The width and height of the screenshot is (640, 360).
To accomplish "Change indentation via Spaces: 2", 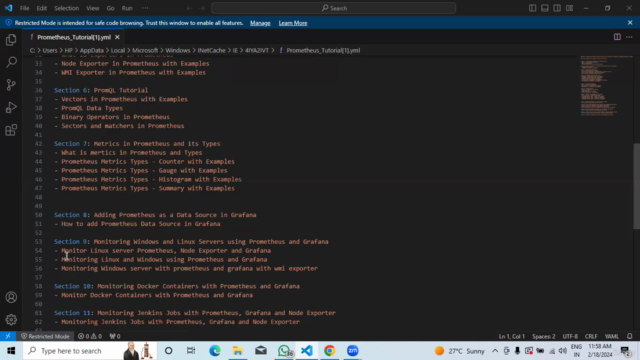I will [543, 336].
